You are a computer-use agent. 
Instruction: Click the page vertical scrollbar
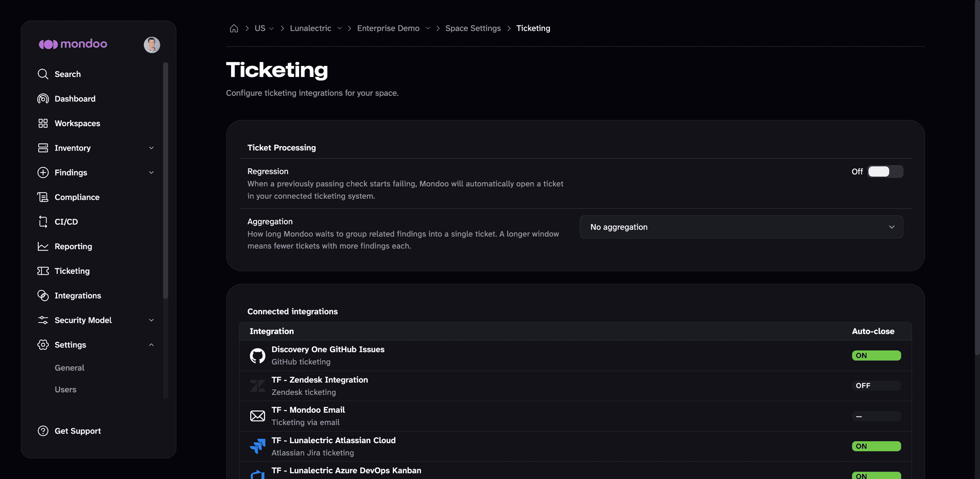coord(977,177)
